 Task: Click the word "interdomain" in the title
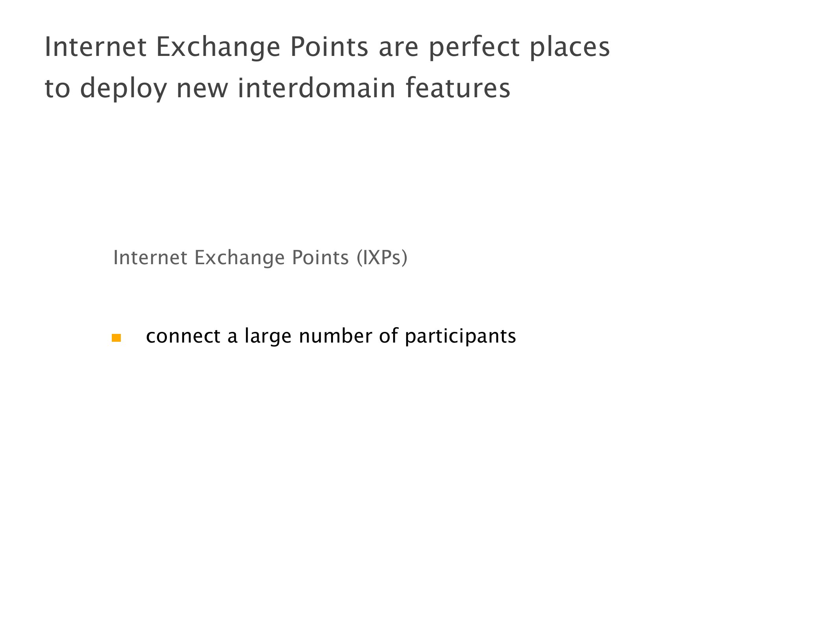click(316, 88)
